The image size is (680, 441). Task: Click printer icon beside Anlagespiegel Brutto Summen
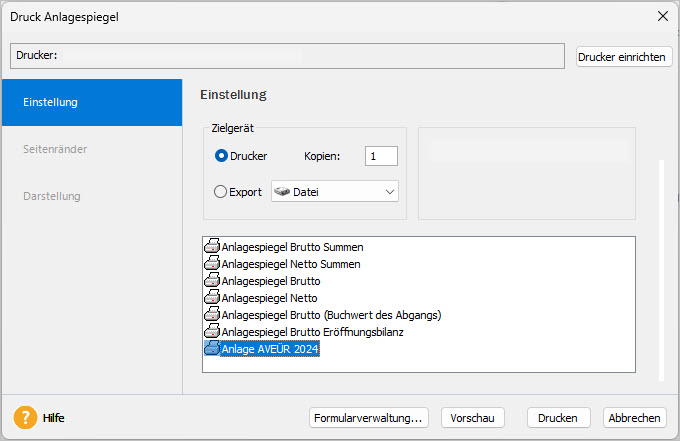click(x=212, y=246)
